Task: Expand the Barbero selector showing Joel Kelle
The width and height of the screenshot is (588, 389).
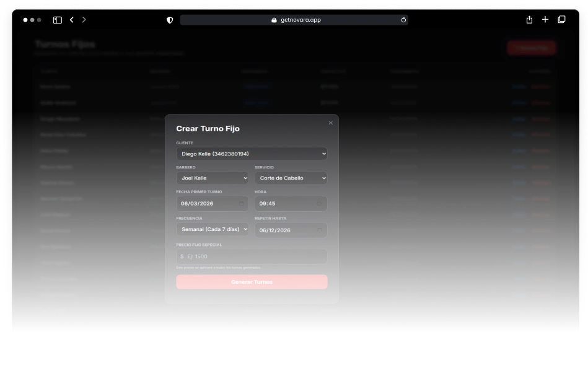Action: point(212,178)
